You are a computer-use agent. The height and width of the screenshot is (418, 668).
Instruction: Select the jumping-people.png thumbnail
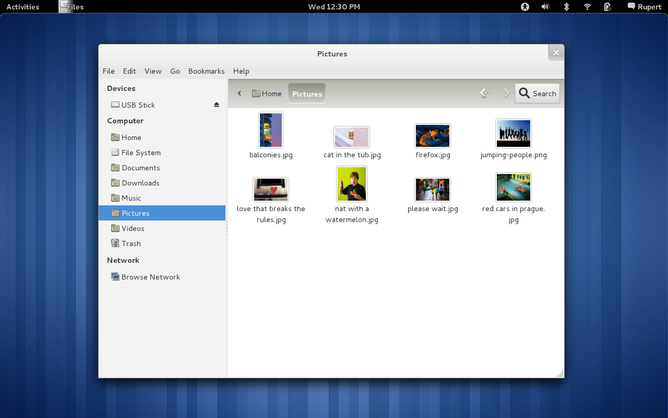pos(513,133)
